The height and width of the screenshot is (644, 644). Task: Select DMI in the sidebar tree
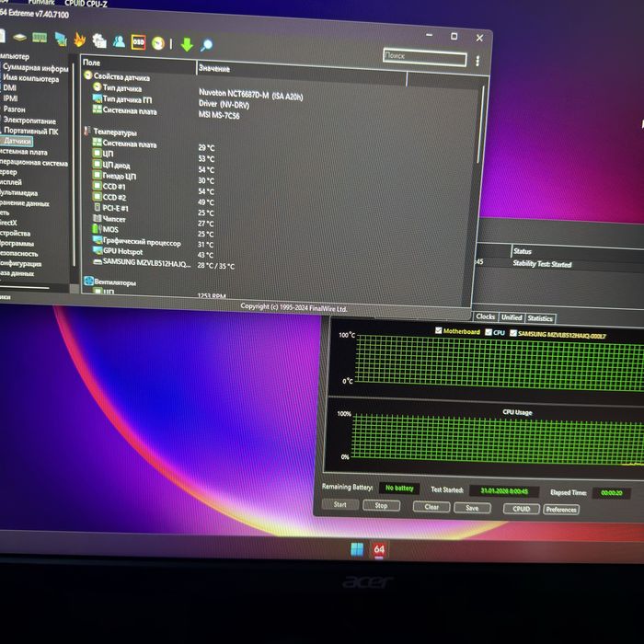9,88
